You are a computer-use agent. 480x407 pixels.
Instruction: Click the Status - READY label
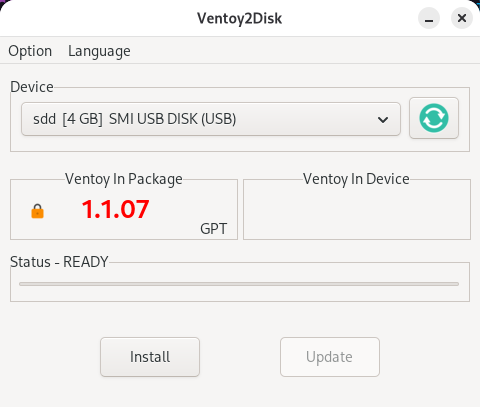pos(59,262)
